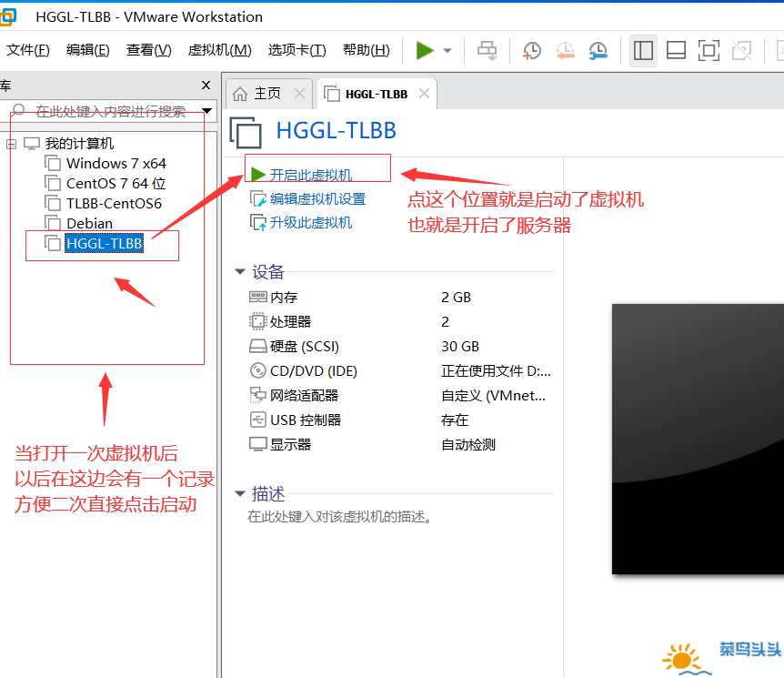This screenshot has width=784, height=678.
Task: Click the hard disk icon
Action: pos(258,346)
